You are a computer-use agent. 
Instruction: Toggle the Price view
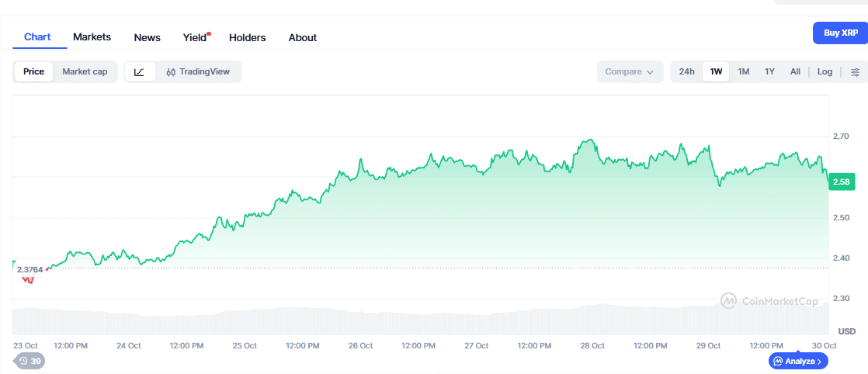click(x=33, y=72)
